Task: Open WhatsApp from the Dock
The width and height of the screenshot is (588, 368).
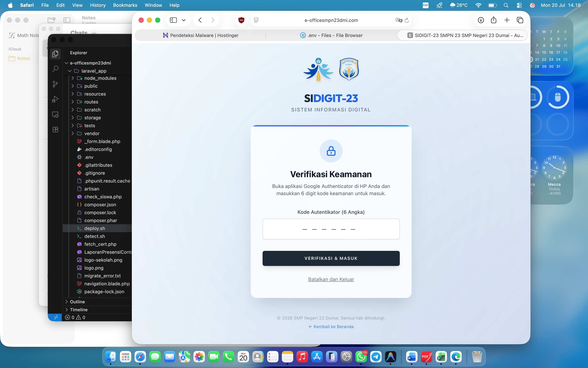Action: click(x=361, y=357)
